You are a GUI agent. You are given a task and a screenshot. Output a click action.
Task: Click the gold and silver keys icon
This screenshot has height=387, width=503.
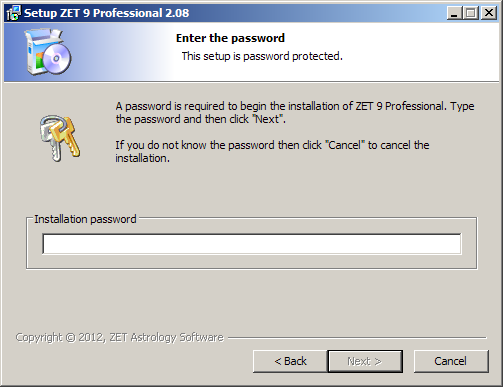click(x=60, y=138)
